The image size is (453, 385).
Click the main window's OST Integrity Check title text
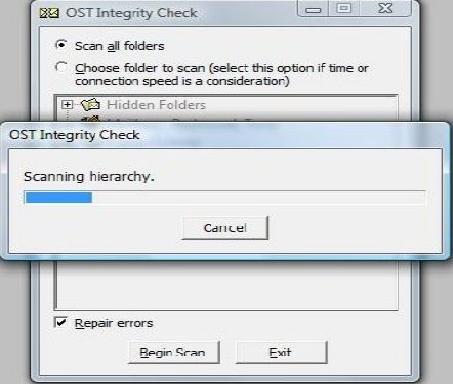click(x=132, y=13)
